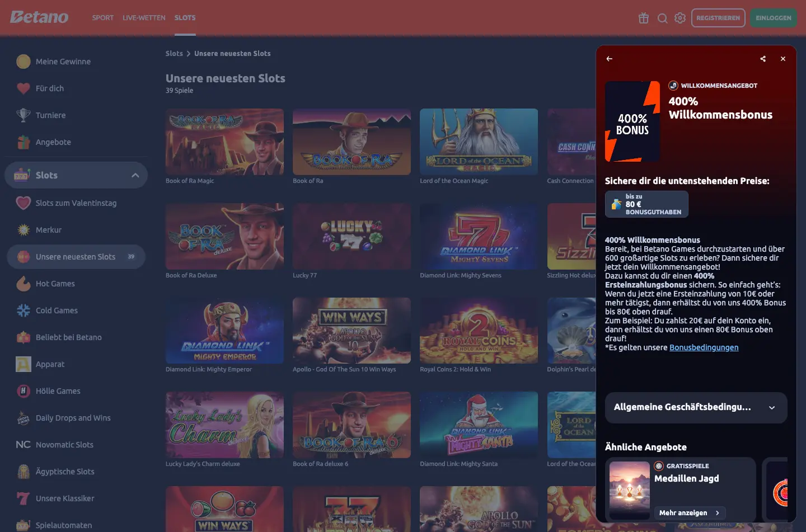Click the Apparat sidebar icon
Viewport: 806px width, 532px height.
click(x=24, y=364)
